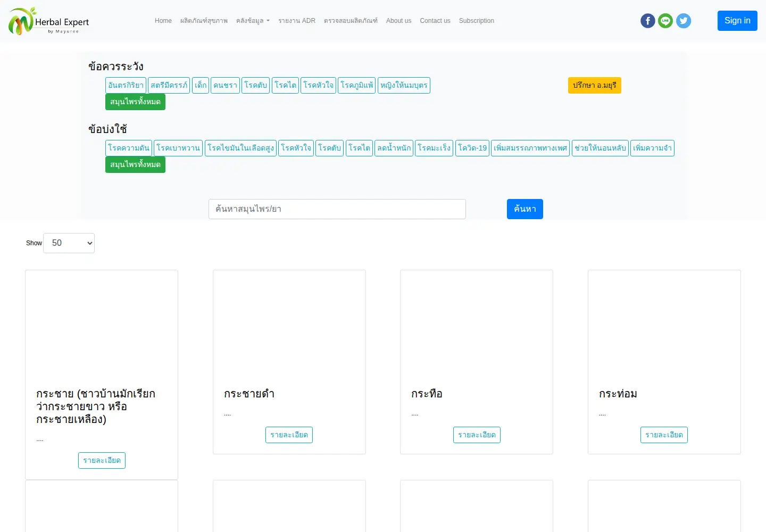Open the Show 50 entries dropdown

(x=69, y=243)
